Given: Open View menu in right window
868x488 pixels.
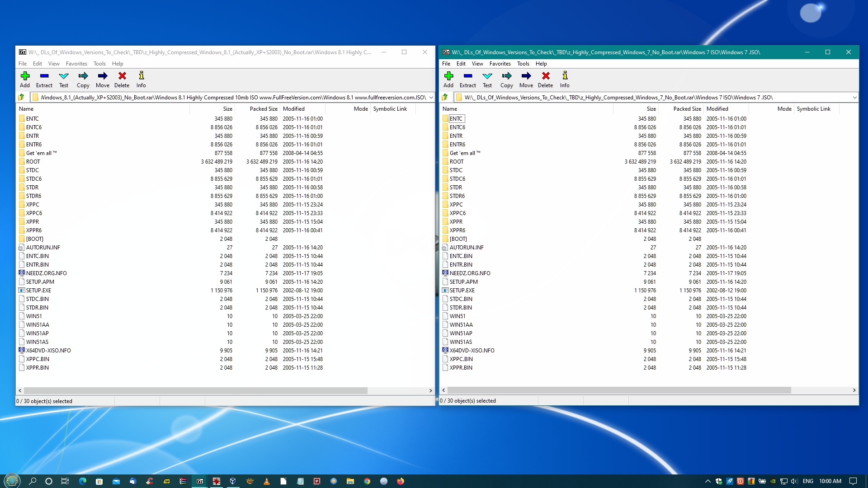Looking at the screenshot, I should pyautogui.click(x=477, y=64).
